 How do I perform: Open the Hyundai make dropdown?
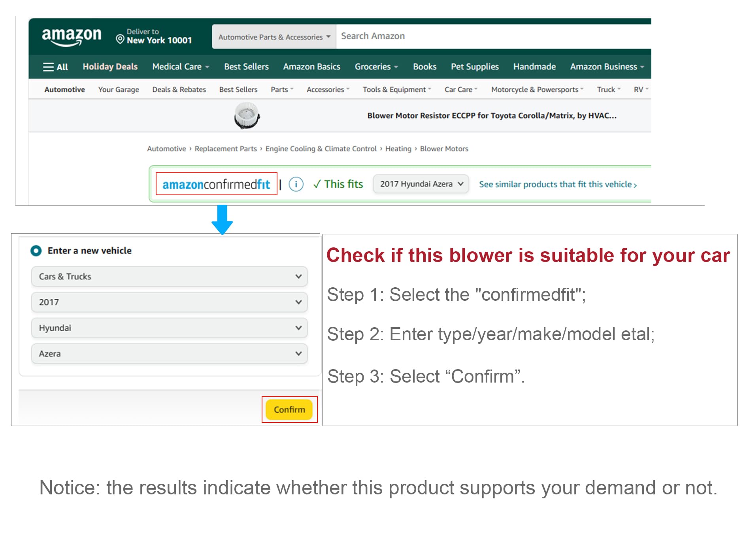[169, 328]
